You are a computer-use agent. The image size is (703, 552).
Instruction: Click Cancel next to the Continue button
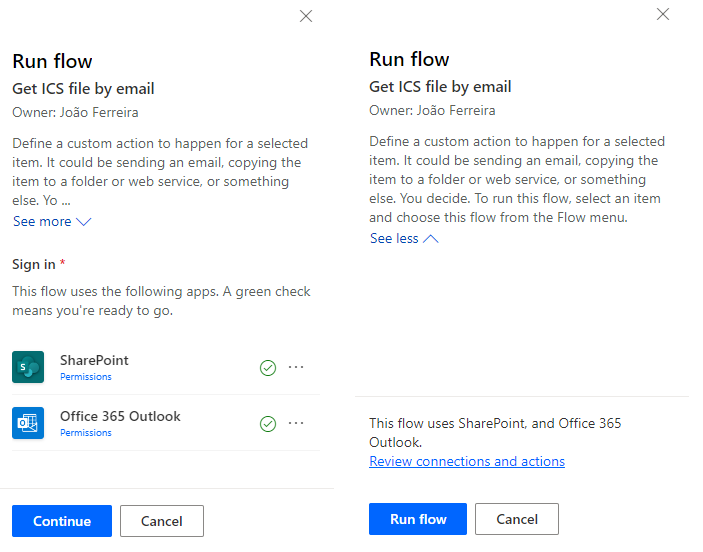coord(162,521)
